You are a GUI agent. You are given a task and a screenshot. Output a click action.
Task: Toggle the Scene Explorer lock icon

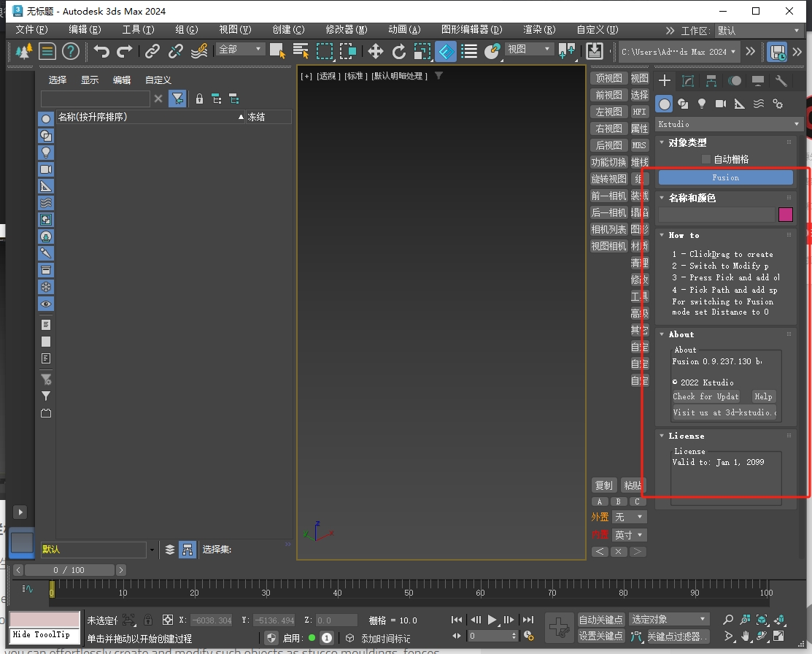[x=199, y=99]
